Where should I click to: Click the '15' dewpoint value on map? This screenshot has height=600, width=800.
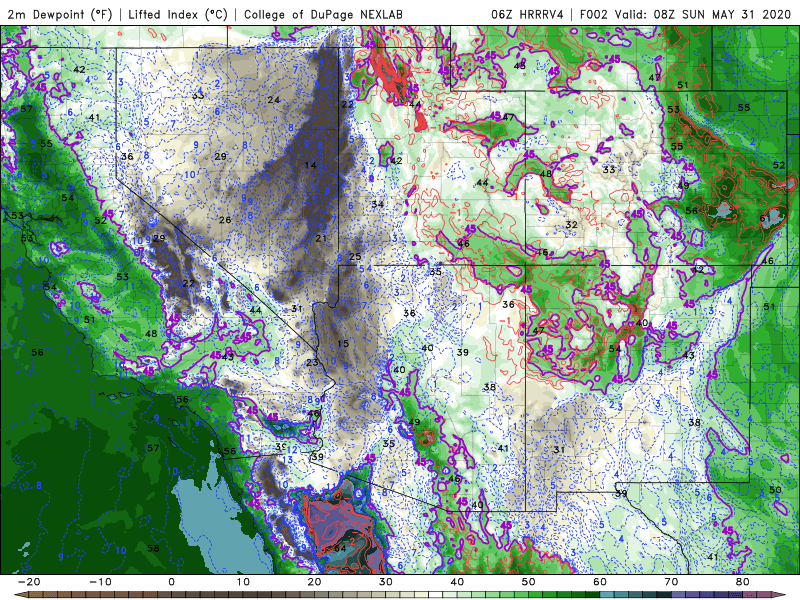(x=343, y=343)
